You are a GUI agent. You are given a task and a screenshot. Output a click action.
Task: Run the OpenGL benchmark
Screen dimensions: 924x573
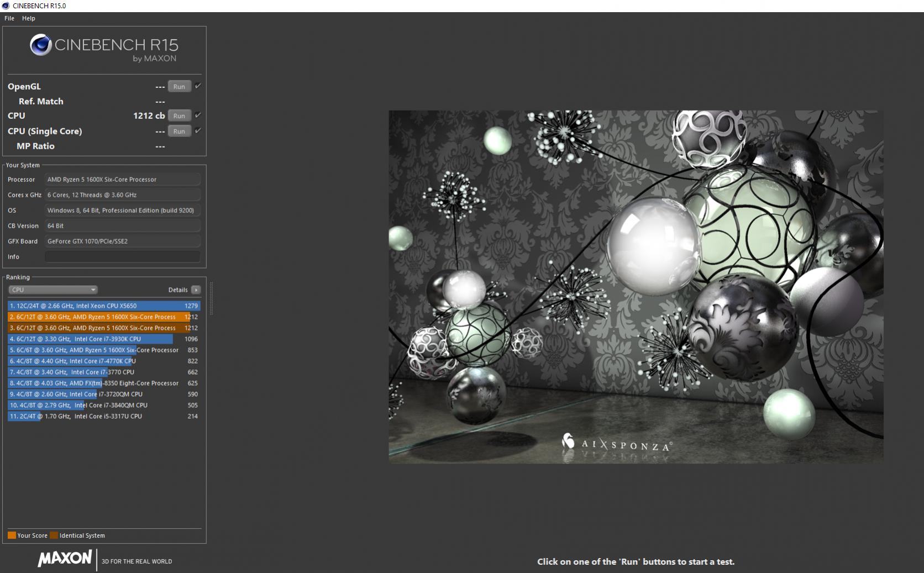[x=179, y=87]
